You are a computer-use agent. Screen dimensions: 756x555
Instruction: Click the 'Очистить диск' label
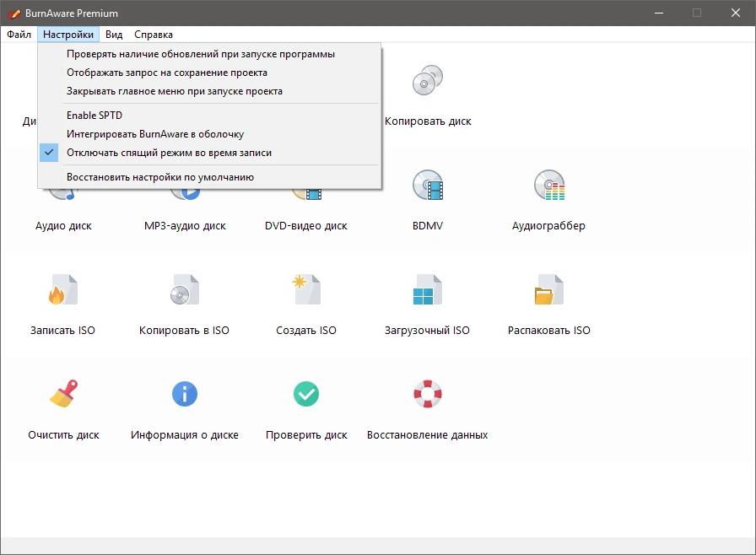63,435
